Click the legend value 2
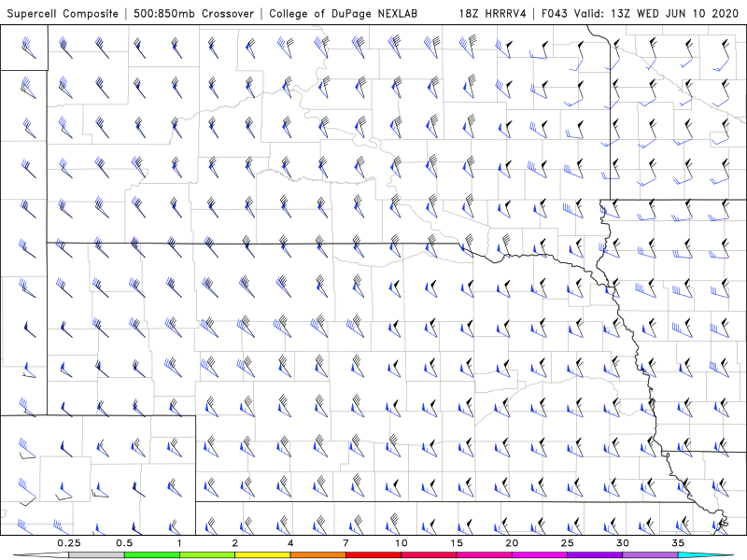 [x=235, y=543]
